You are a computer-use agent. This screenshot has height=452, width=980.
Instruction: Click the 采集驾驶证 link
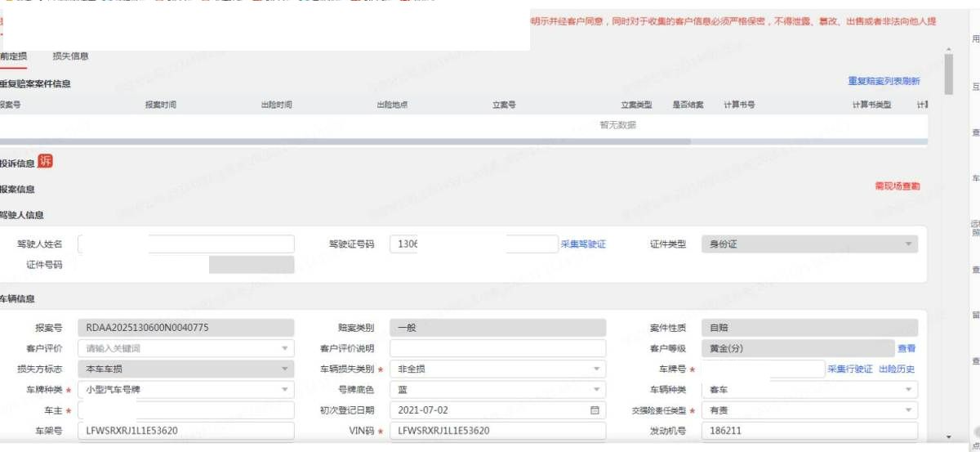click(x=583, y=244)
